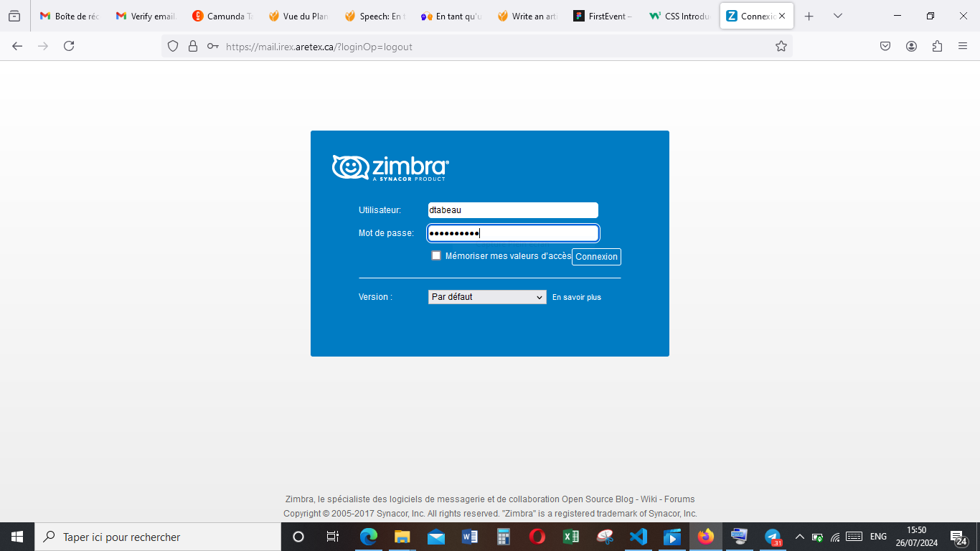Click the Mot de passe field
Screen dimensions: 980x551
coord(513,233)
